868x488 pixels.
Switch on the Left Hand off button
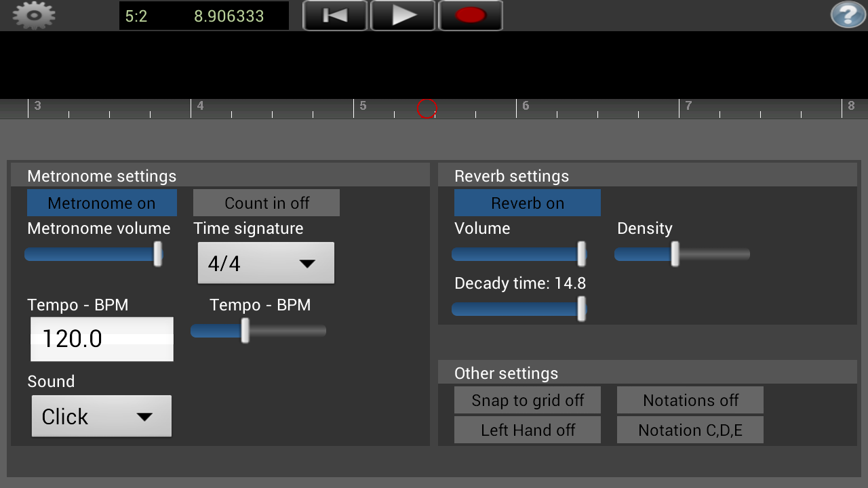click(x=528, y=430)
